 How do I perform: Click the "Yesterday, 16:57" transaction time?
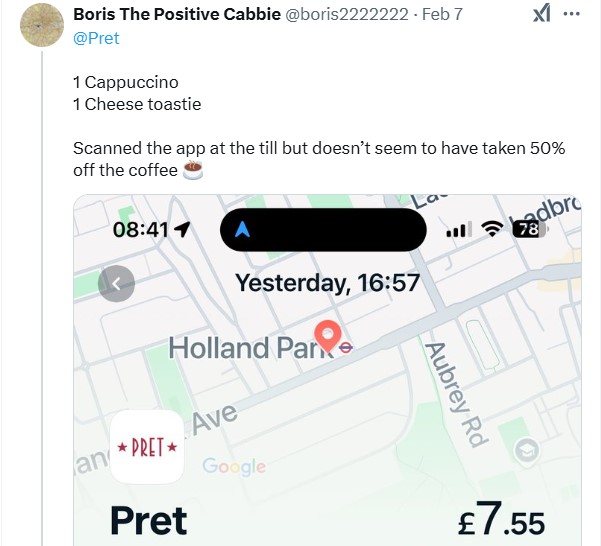[x=327, y=283]
